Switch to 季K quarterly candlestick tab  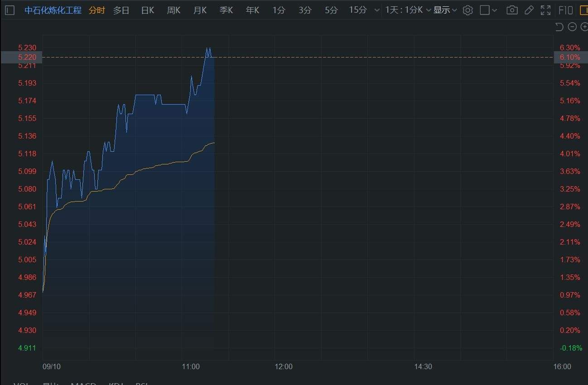tap(227, 10)
